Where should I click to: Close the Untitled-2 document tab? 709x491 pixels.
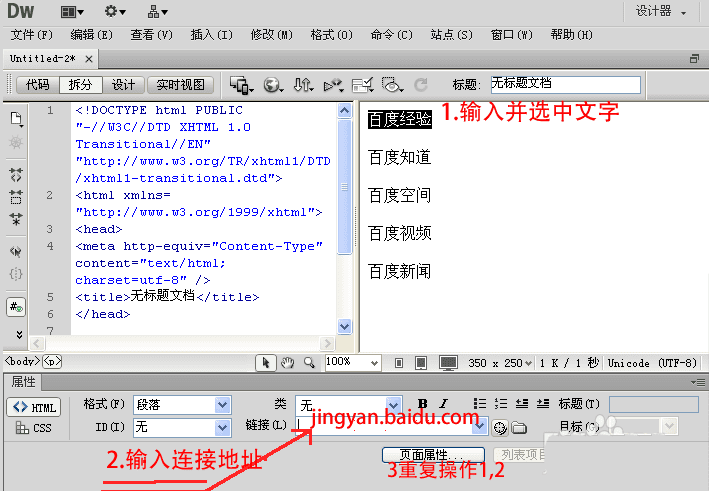click(x=89, y=59)
